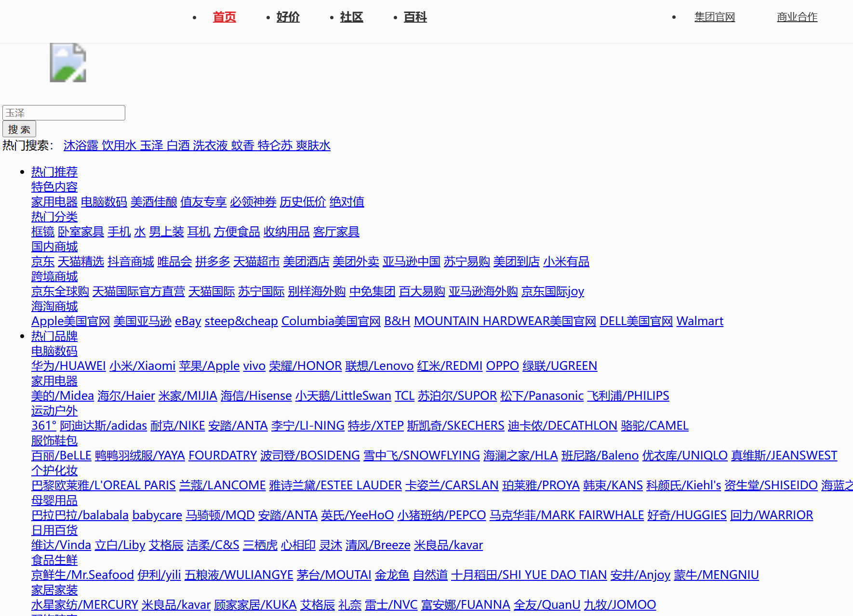Focus the search field with 玉泽 placeholder
853x616 pixels.
coord(64,113)
